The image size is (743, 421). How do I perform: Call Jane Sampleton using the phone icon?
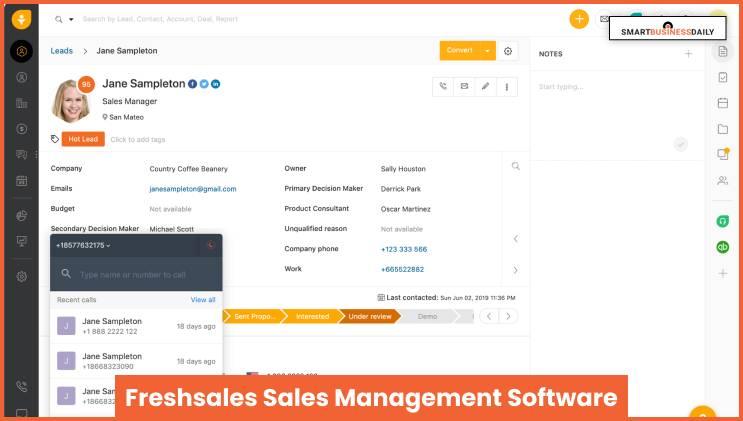click(x=443, y=86)
